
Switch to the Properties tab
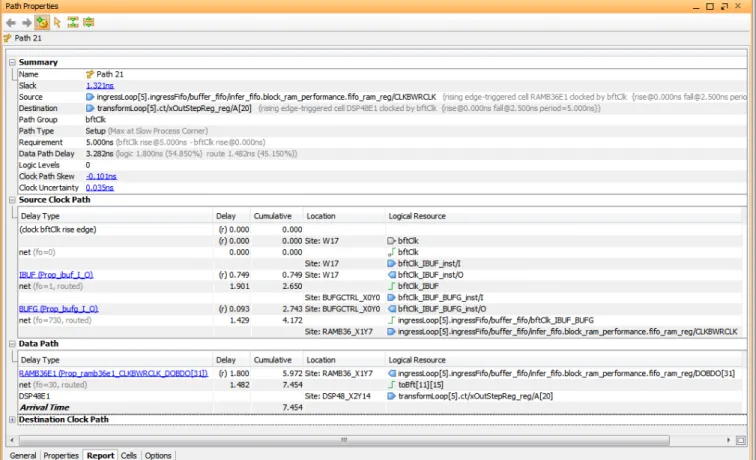[61, 455]
